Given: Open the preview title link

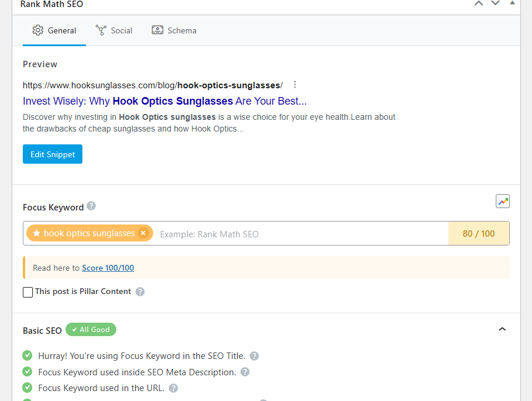Looking at the screenshot, I should (x=164, y=101).
